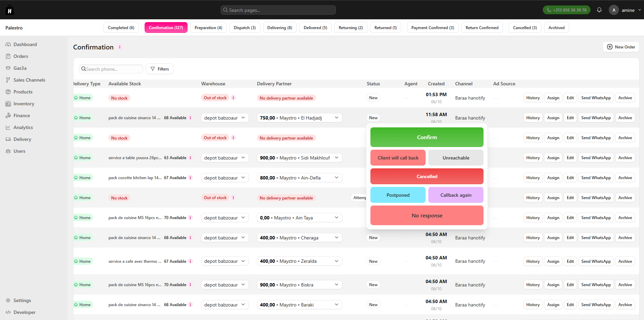Open delivery partner dropdown for El Hadjadj
The width and height of the screenshot is (644, 320).
[x=299, y=118]
